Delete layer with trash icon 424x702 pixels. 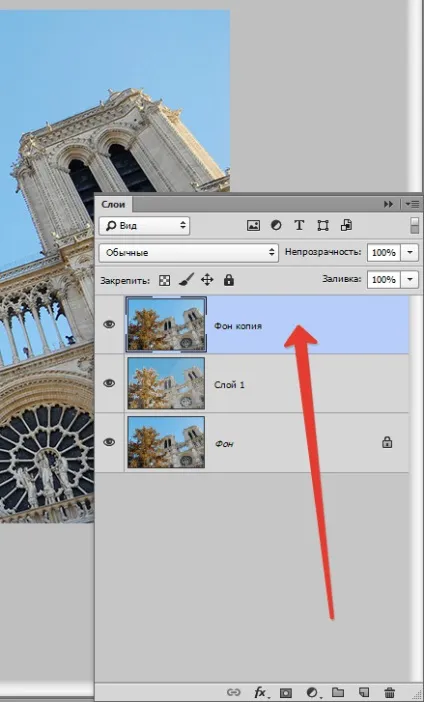tap(390, 692)
